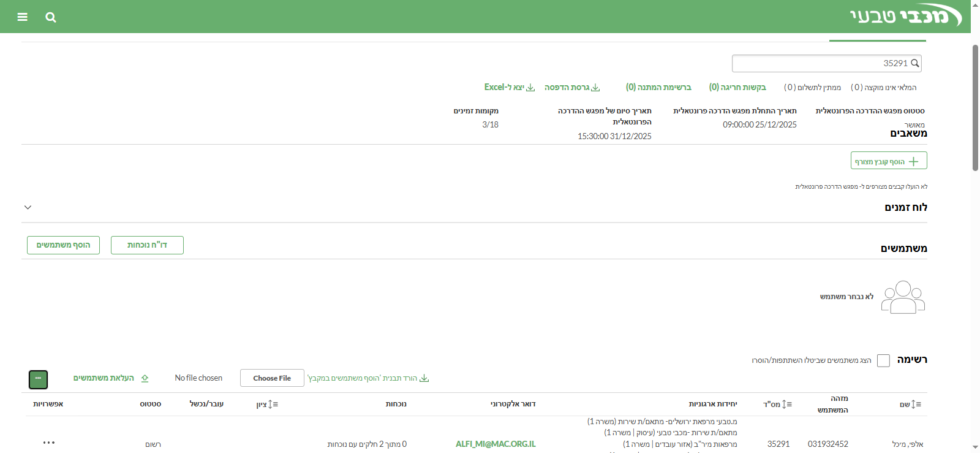The image size is (980, 453).
Task: Click the הוסף משתמשים button
Action: point(63,245)
